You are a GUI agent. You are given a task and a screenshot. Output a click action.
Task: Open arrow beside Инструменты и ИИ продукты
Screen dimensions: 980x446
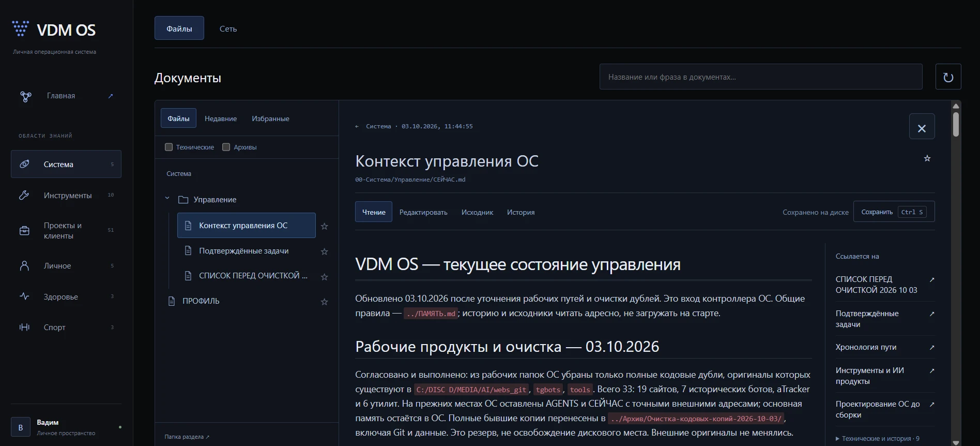pos(932,370)
